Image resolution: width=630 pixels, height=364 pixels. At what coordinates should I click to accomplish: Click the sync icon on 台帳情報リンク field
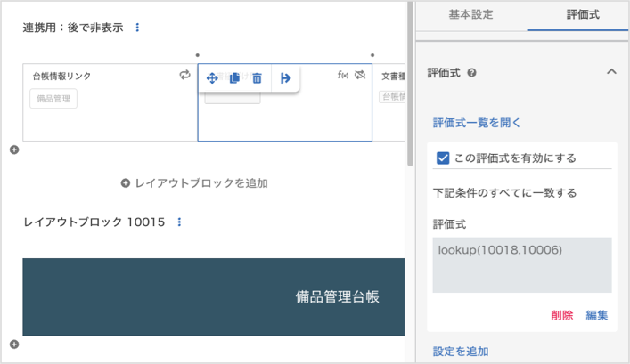[184, 75]
